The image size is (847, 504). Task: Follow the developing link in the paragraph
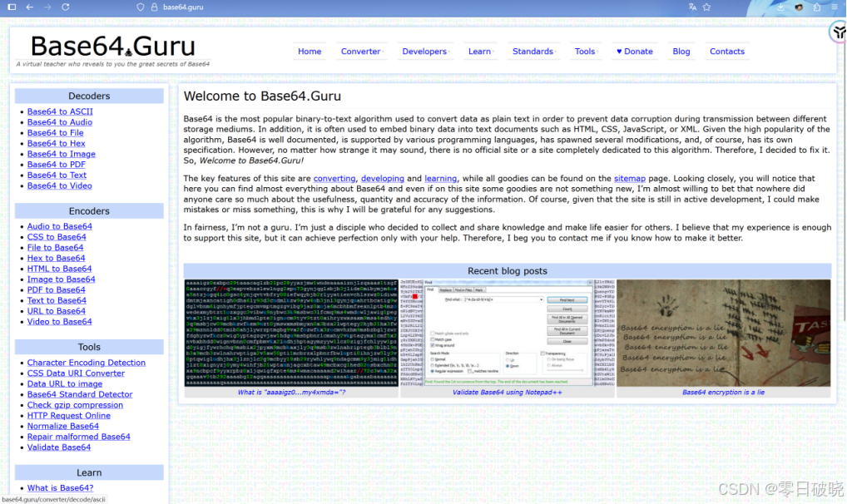[383, 178]
